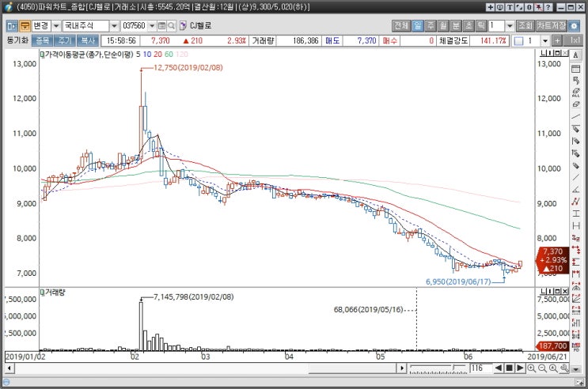
Task: Click the pin icon in title bar
Action: (538, 7)
